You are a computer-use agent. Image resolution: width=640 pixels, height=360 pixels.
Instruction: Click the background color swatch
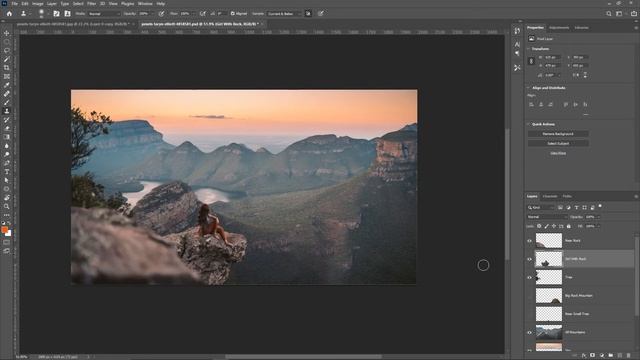(x=9, y=234)
